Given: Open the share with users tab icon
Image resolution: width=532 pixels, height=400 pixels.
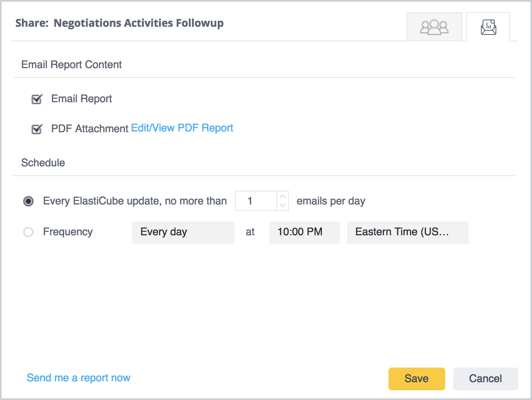Looking at the screenshot, I should coord(434,27).
